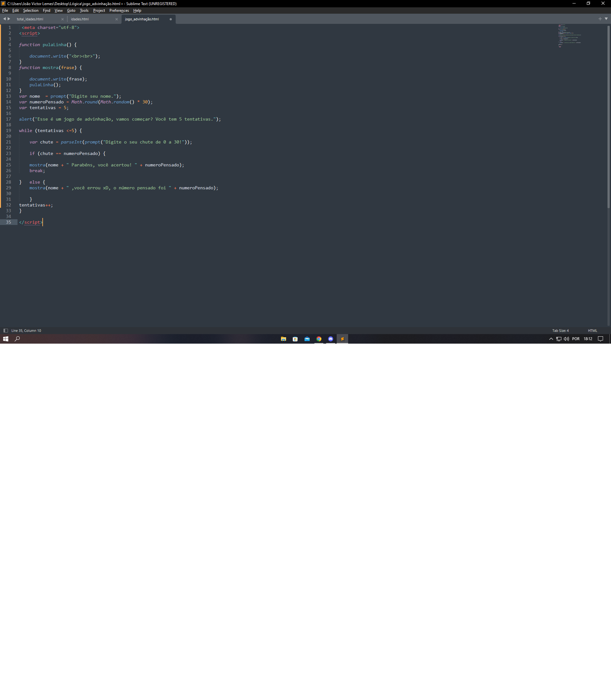Close the total_idades.html tab
The width and height of the screenshot is (611, 700).
click(62, 19)
